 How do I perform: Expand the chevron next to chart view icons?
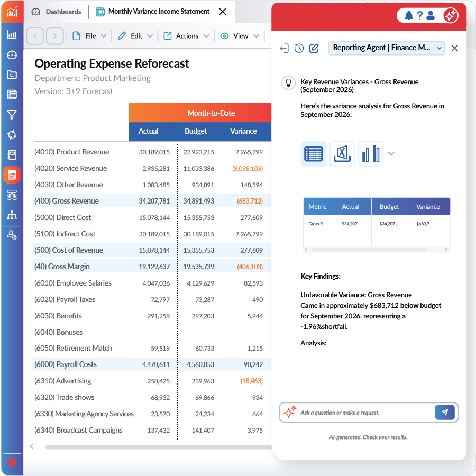(x=391, y=154)
